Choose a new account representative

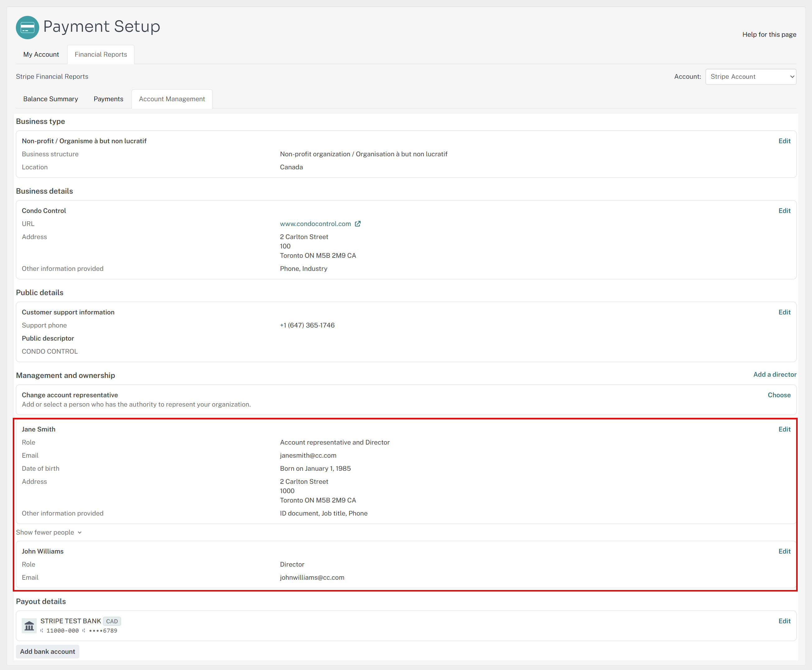(x=779, y=395)
